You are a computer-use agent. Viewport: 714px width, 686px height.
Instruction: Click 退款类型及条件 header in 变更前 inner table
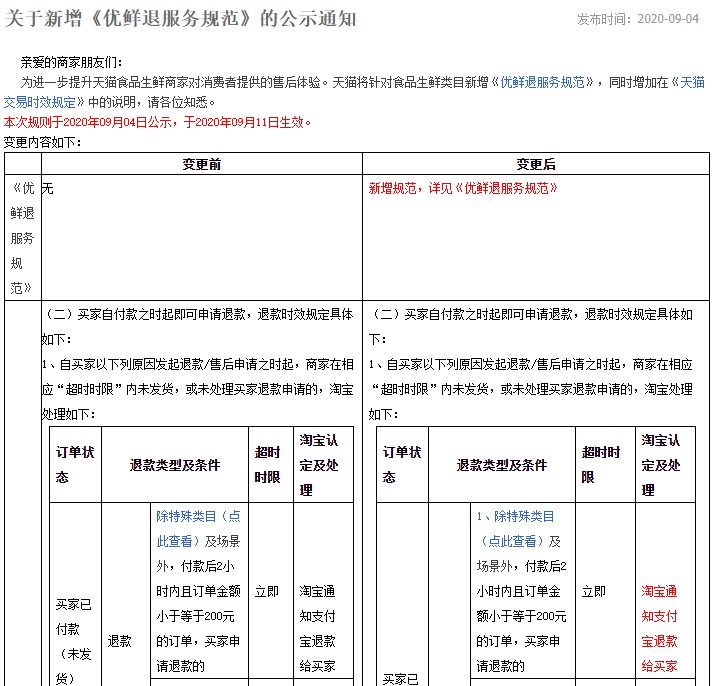[174, 465]
